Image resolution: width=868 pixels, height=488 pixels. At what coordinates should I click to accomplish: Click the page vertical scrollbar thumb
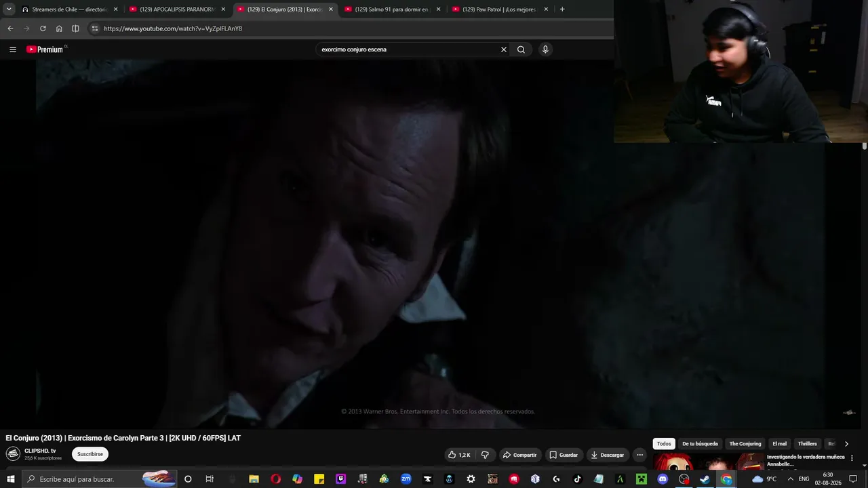[865, 146]
